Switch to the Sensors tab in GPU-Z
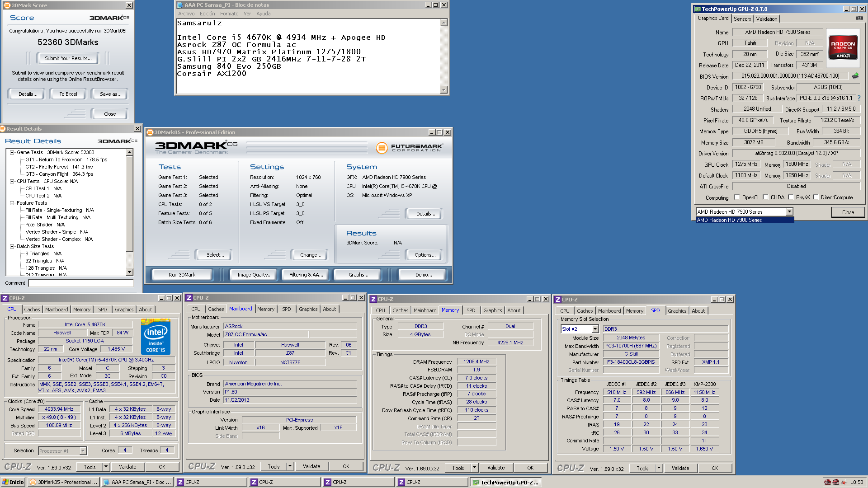The image size is (868, 488). click(x=742, y=19)
